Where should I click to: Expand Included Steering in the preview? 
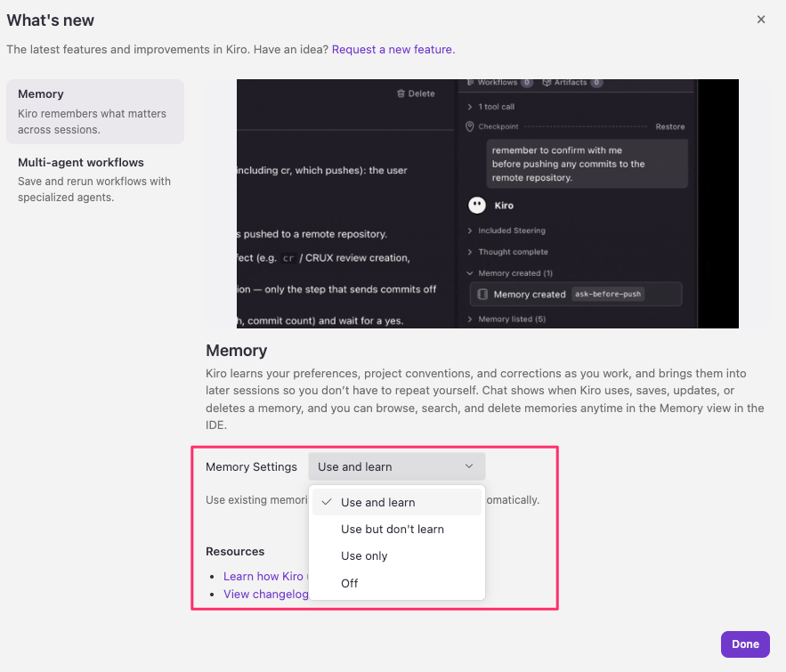pos(506,231)
